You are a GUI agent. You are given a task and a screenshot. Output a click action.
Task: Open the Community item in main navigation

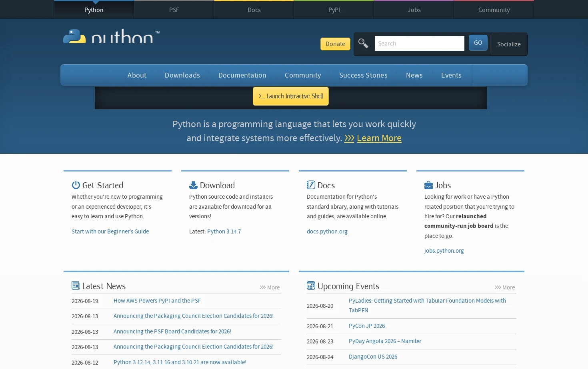(x=303, y=75)
